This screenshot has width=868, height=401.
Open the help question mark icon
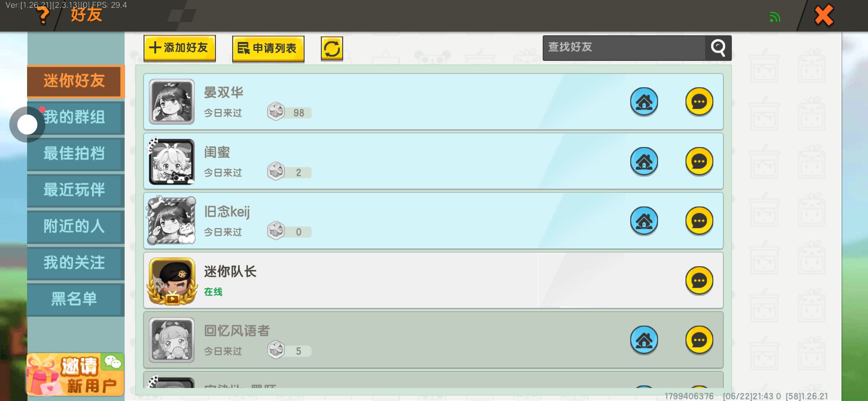coord(43,16)
